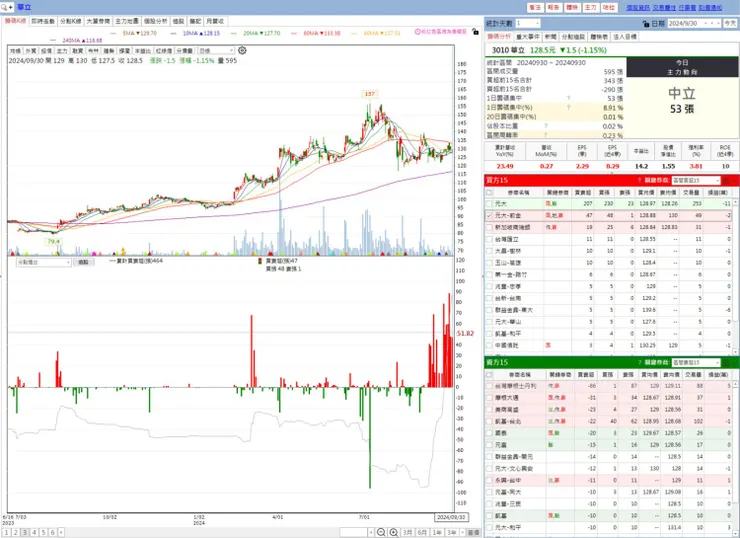Image resolution: width=740 pixels, height=538 pixels.
Task: Open help icon in 賣方15 header
Action: (639, 362)
